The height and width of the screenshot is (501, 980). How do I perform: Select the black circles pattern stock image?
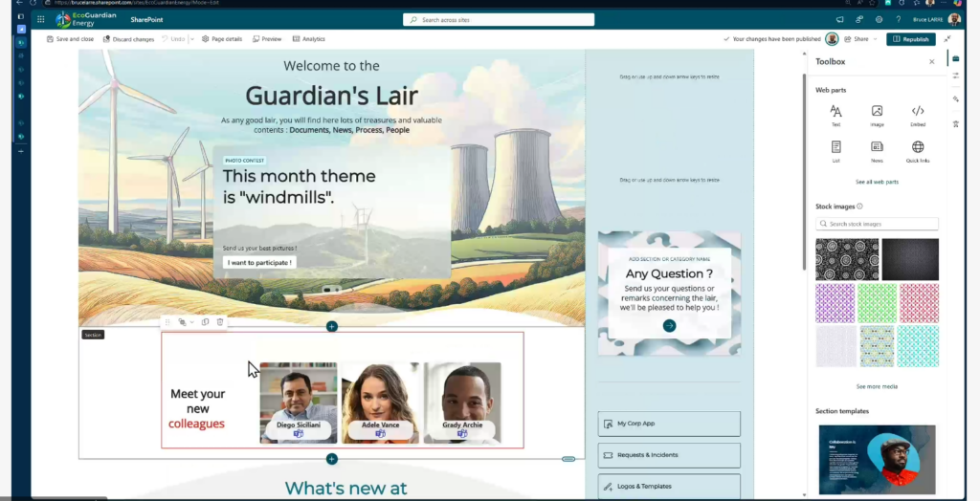coord(847,259)
